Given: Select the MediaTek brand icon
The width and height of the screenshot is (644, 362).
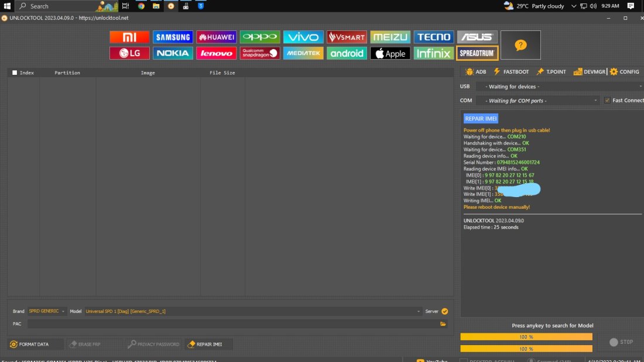Looking at the screenshot, I should (x=303, y=53).
